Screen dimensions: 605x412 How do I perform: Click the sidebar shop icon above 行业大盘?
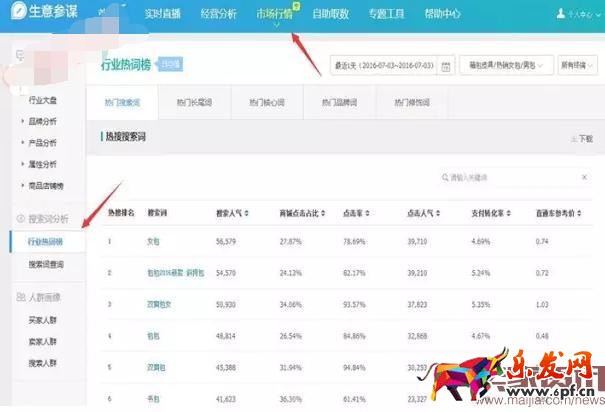point(20,56)
